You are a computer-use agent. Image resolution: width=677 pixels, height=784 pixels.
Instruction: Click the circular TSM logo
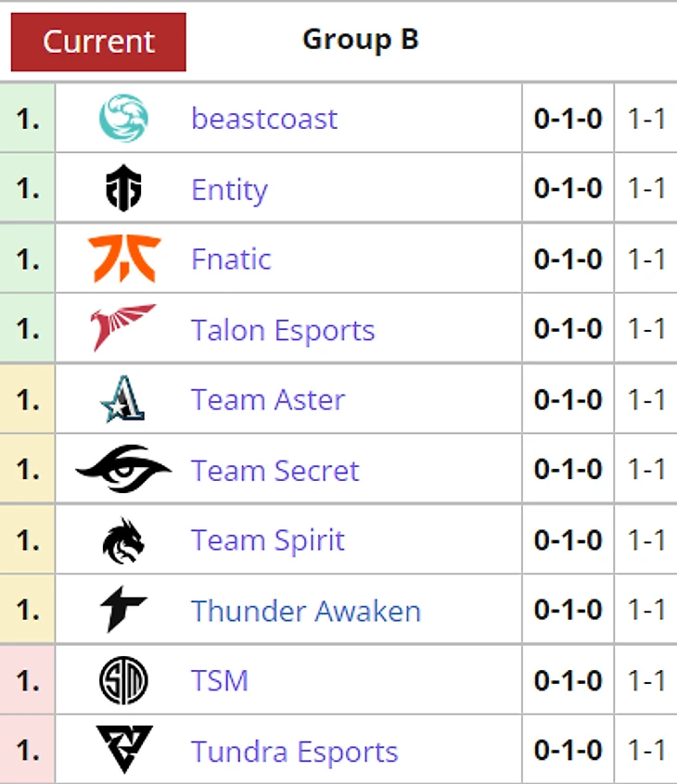pos(123,681)
